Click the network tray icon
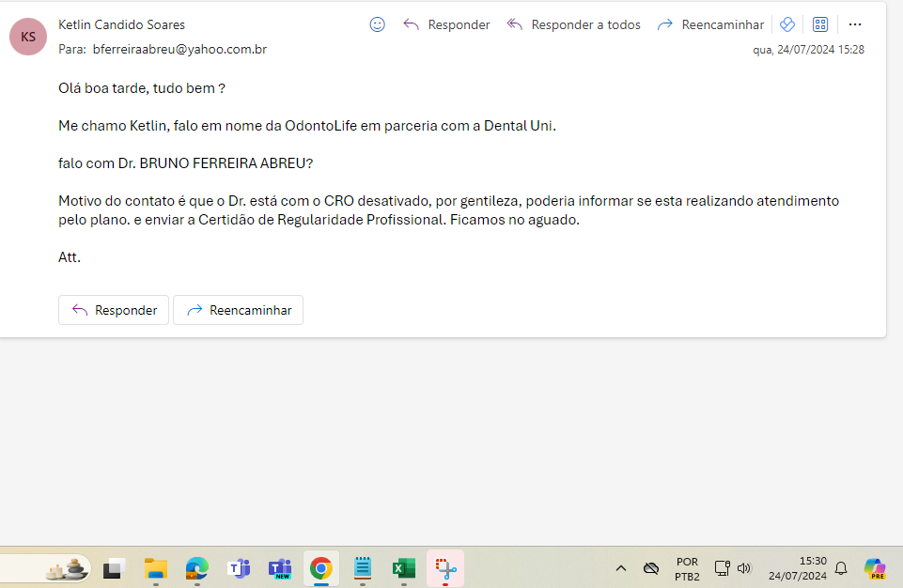Viewport: 903px width, 588px height. click(723, 568)
